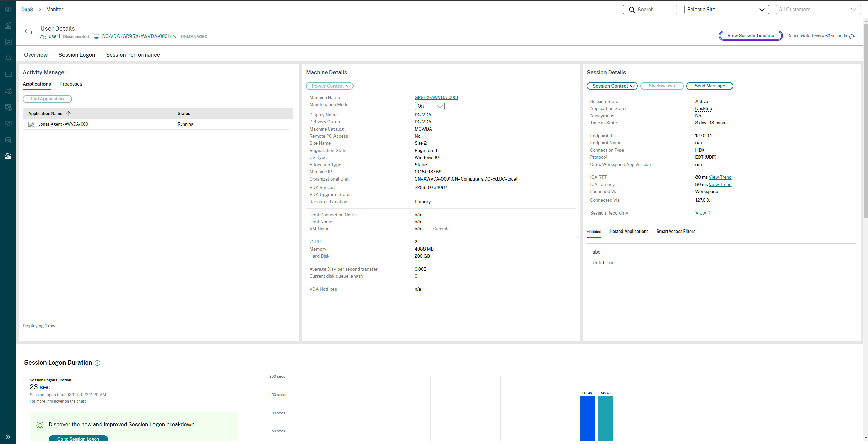Open the Select a Site dropdown
868x444 pixels.
click(x=726, y=10)
